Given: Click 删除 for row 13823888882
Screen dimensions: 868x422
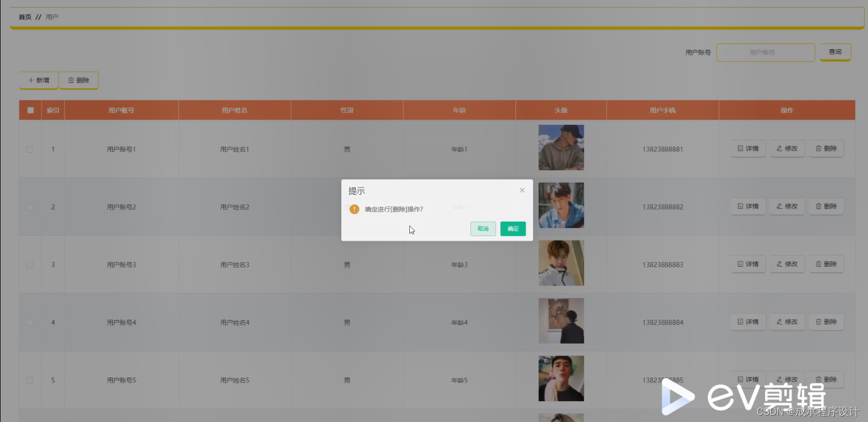Looking at the screenshot, I should pyautogui.click(x=826, y=206).
